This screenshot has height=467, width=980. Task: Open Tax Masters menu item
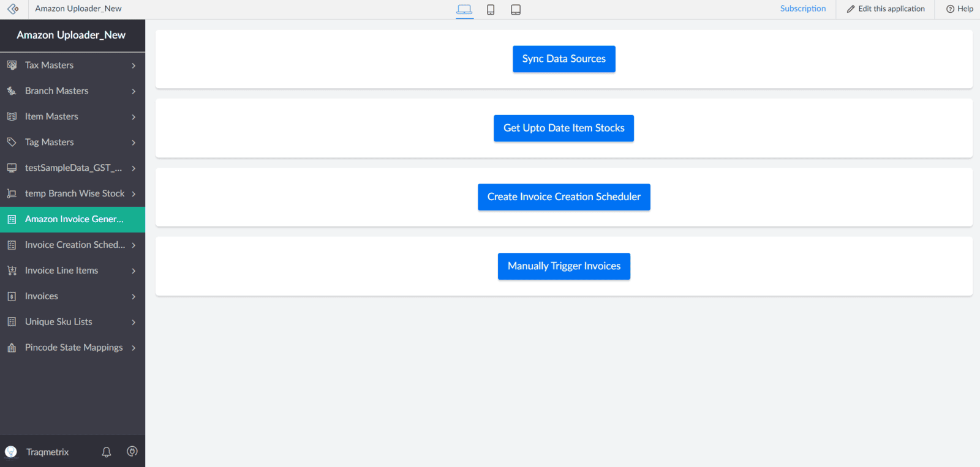point(72,65)
